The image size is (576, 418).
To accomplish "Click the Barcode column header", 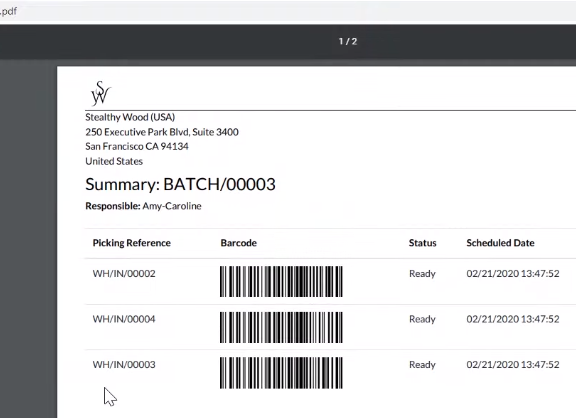I will (238, 243).
